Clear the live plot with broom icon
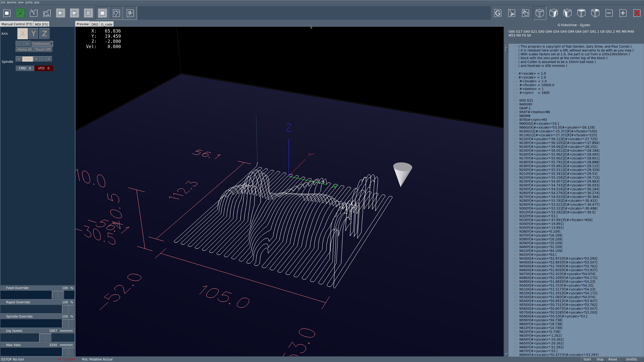 tap(512, 13)
